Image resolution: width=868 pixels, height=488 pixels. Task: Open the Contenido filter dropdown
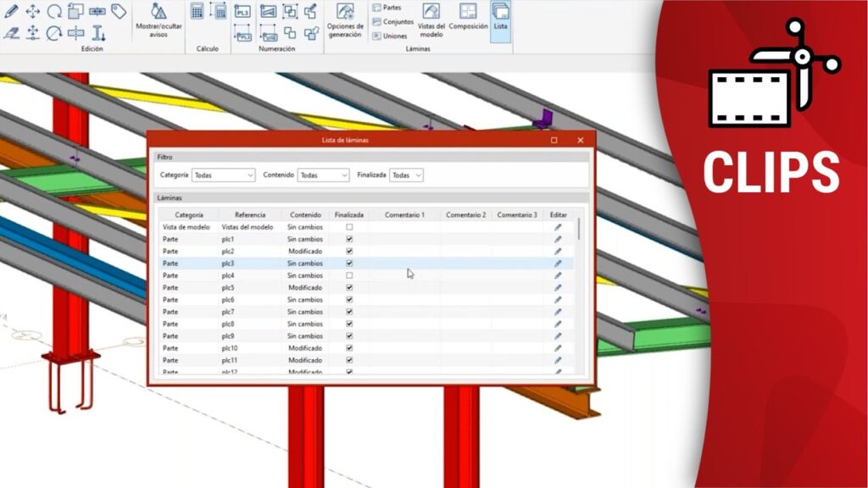click(x=323, y=175)
